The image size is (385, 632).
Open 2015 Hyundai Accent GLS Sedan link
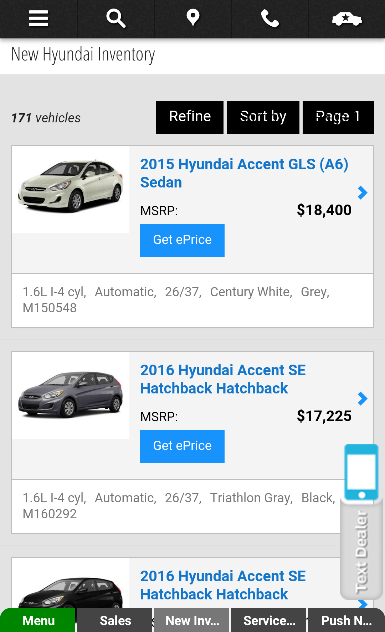pyautogui.click(x=244, y=173)
